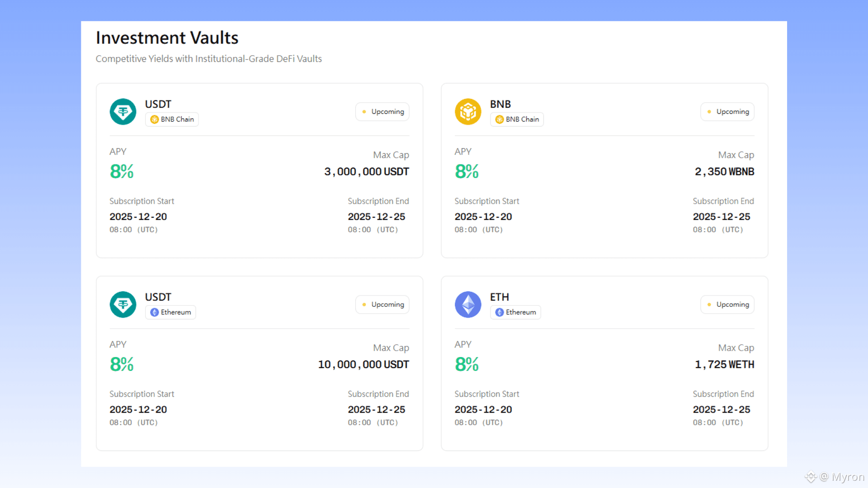The height and width of the screenshot is (488, 868).
Task: Click Upcoming status on USDT Ethereum vault
Action: click(382, 305)
